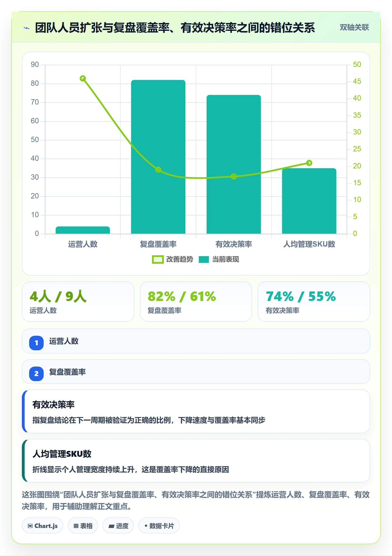This screenshot has height=556, width=392.
Task: Click the lightning bolt icon beside the title
Action: click(27, 28)
